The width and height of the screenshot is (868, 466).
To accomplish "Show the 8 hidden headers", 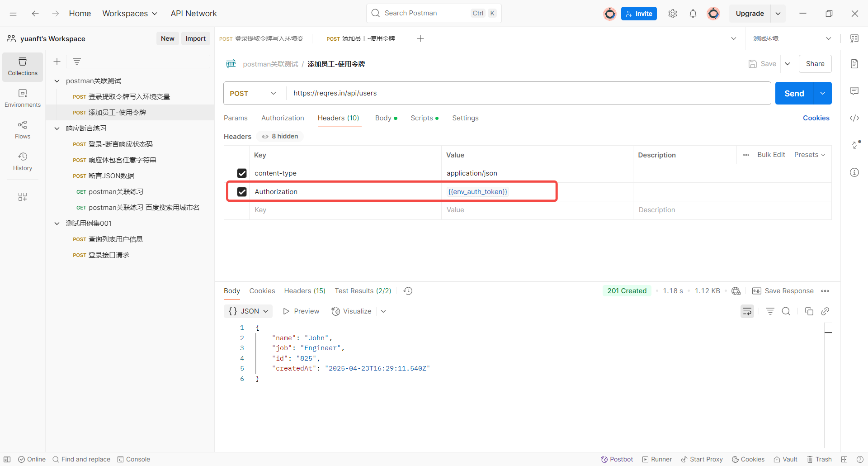I will (280, 136).
